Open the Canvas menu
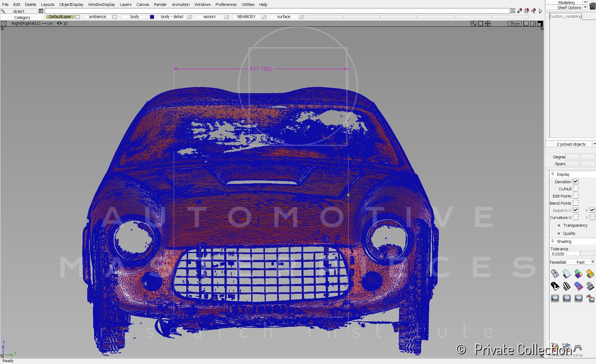 (143, 4)
